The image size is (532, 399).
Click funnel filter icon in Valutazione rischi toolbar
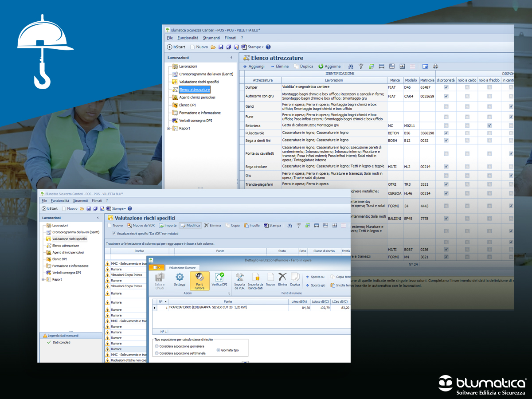(299, 225)
